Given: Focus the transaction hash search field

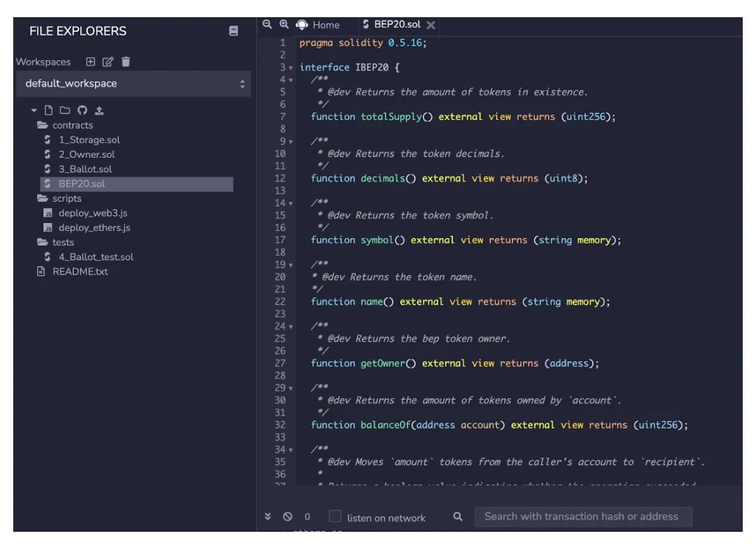Looking at the screenshot, I should [583, 517].
